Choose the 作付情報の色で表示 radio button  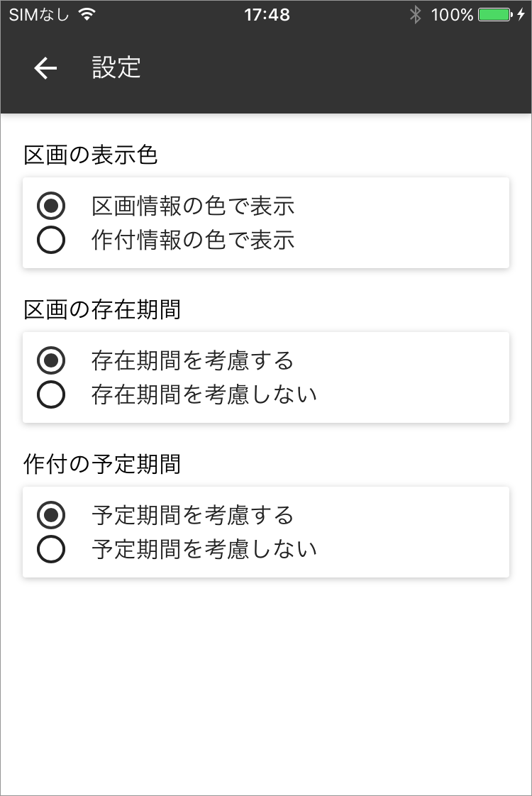(51, 240)
